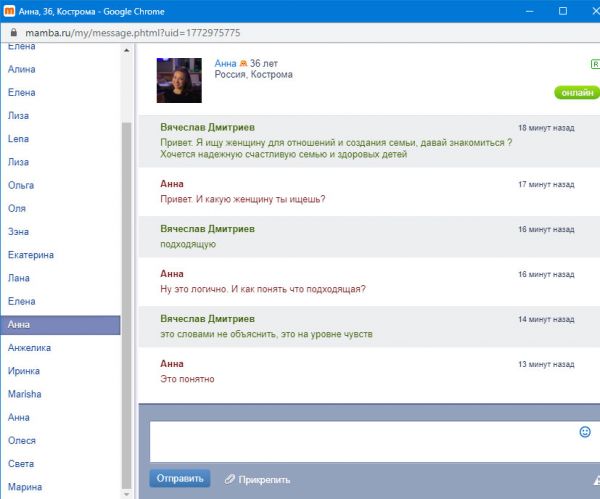Select Алина from the contacts sidebar
Image resolution: width=600 pixels, height=499 pixels.
pos(21,69)
